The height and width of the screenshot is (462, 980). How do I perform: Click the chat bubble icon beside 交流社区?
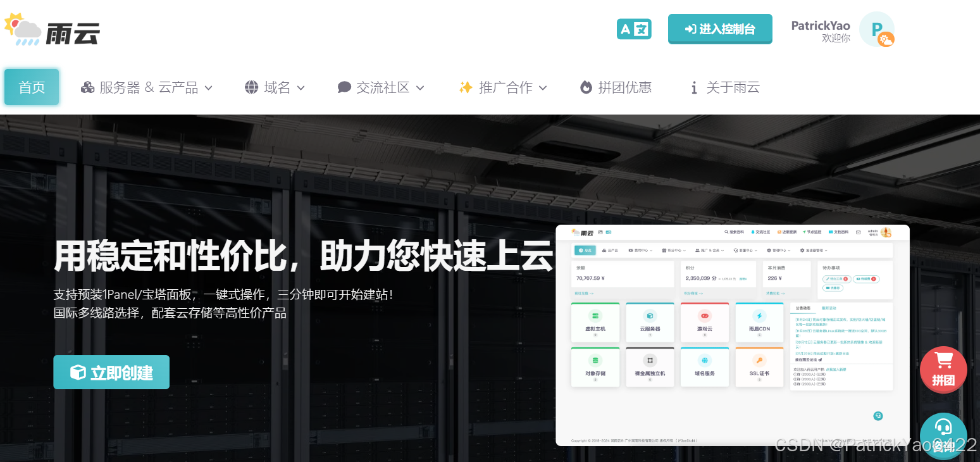(344, 87)
